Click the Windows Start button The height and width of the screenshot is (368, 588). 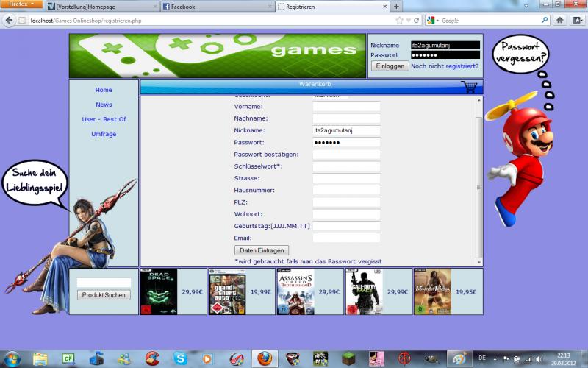click(12, 358)
